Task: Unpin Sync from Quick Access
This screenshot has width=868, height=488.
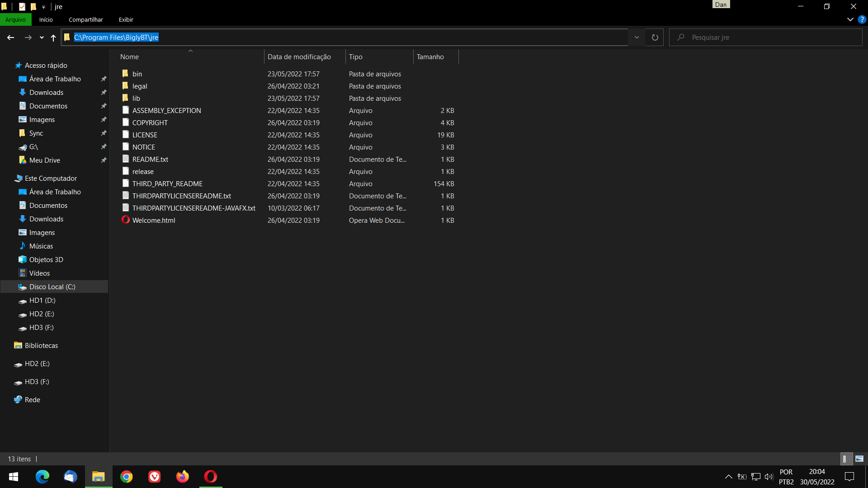Action: coord(104,133)
